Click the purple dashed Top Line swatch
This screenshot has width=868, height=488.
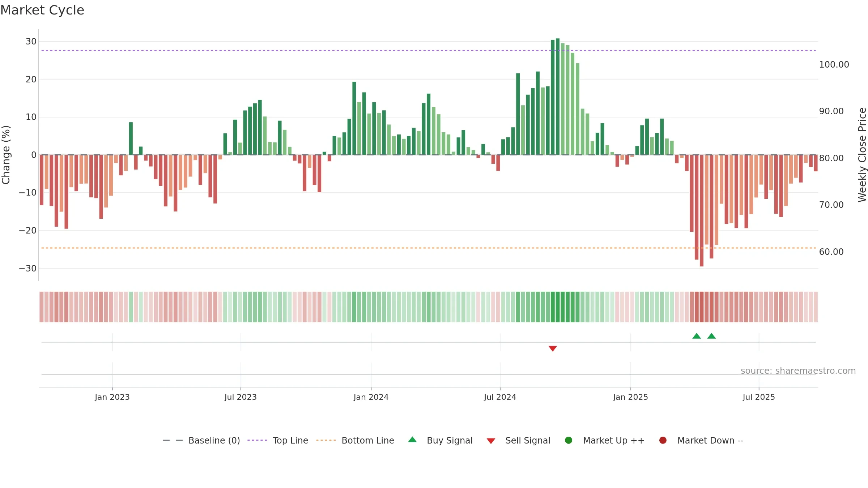(257, 440)
